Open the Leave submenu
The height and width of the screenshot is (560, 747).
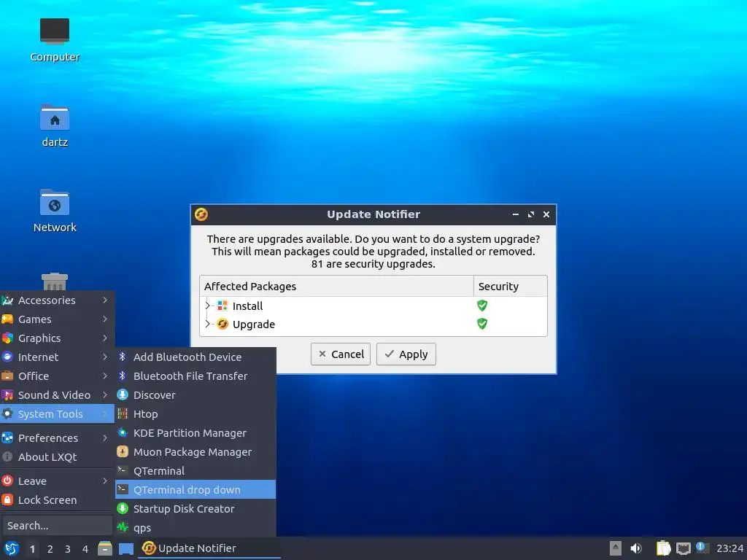(57, 481)
